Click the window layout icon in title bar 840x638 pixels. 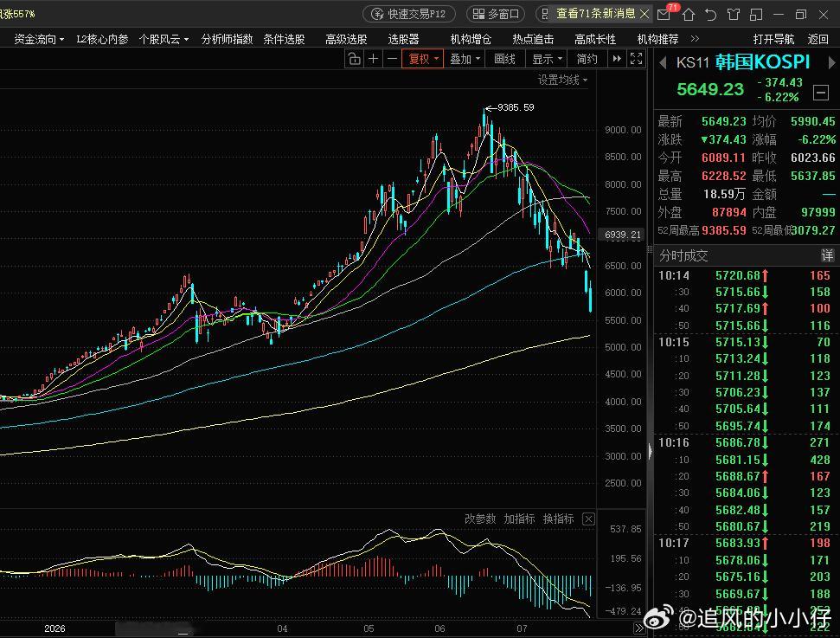pyautogui.click(x=756, y=15)
